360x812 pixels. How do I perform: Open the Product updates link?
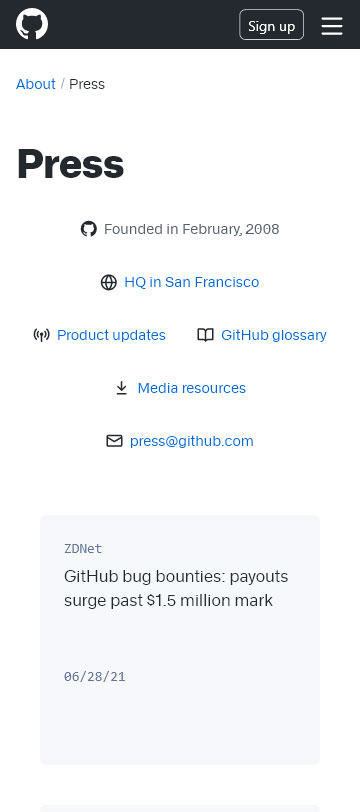[111, 335]
